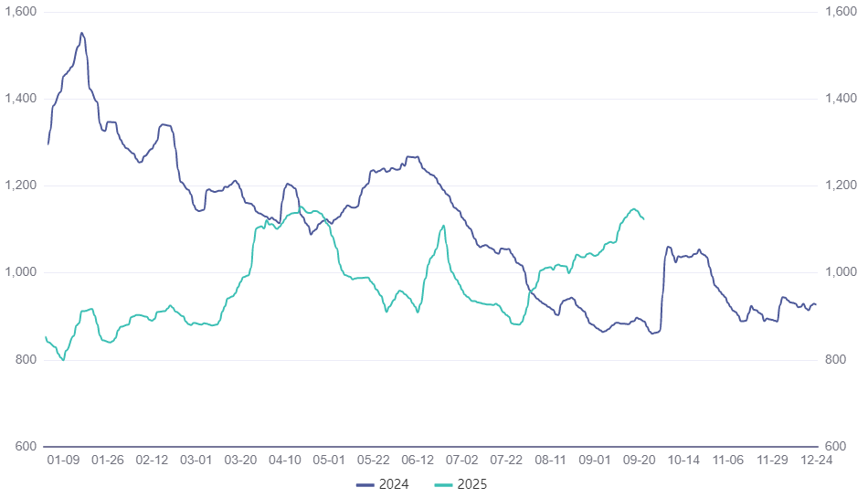
Task: Click the 1,200 label on left axis
Action: (20, 185)
